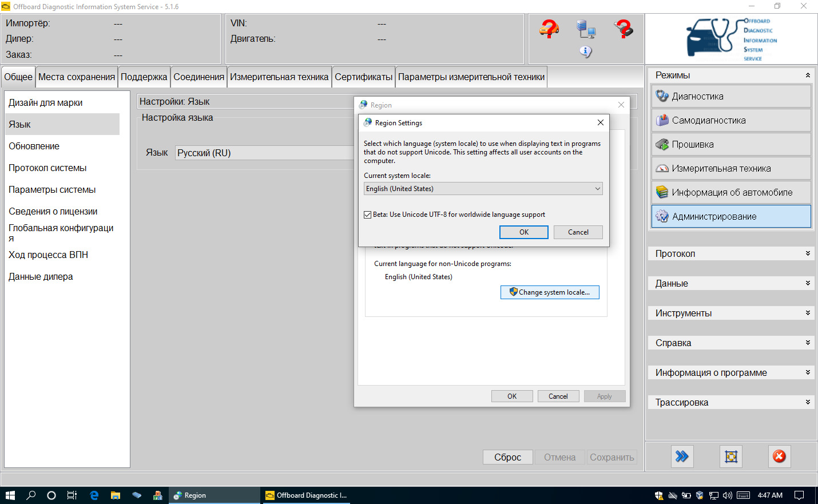Viewport: 818px width, 504px height.
Task: Click the car with question mark icon
Action: tap(549, 28)
